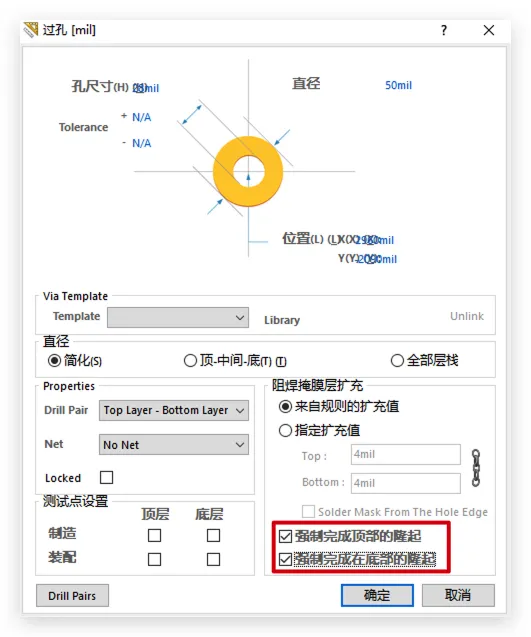This screenshot has width=531, height=637.
Task: Click the yellow via pad graphic
Action: (x=248, y=171)
